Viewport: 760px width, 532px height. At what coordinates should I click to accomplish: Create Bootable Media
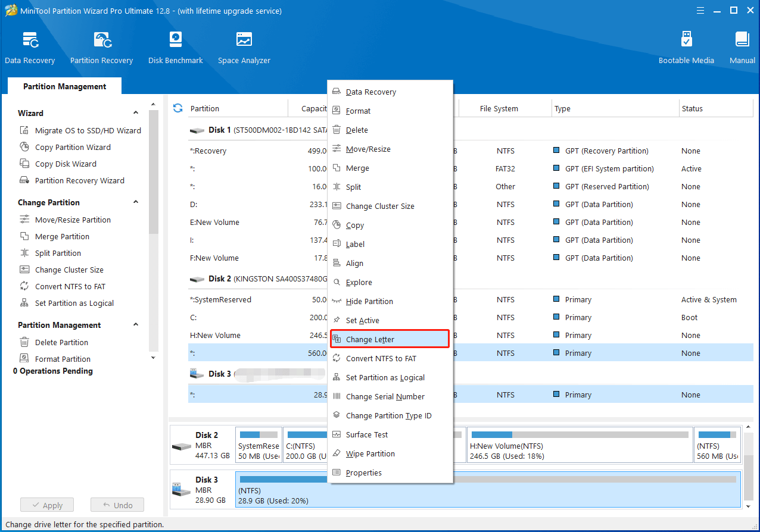[x=686, y=48]
